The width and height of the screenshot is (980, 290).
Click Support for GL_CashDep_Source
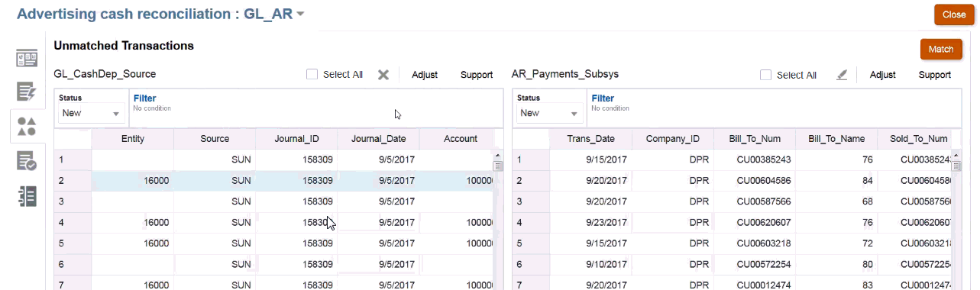[477, 75]
